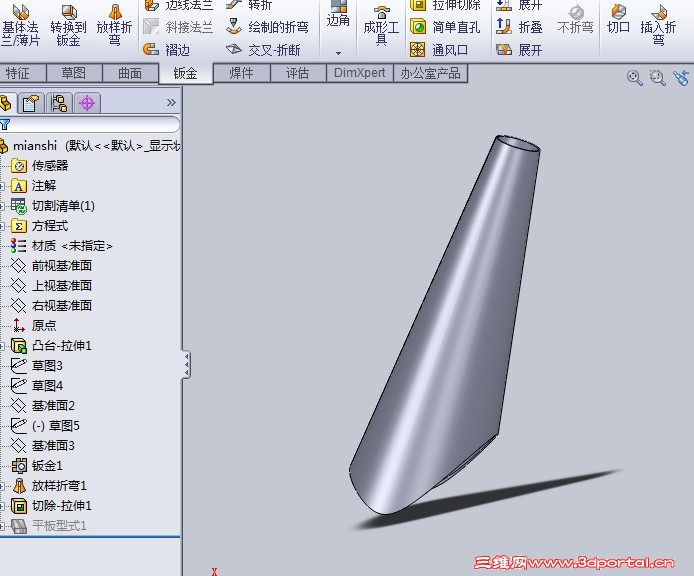
Task: Click Forming Tool (成形工具)
Action: point(381,25)
